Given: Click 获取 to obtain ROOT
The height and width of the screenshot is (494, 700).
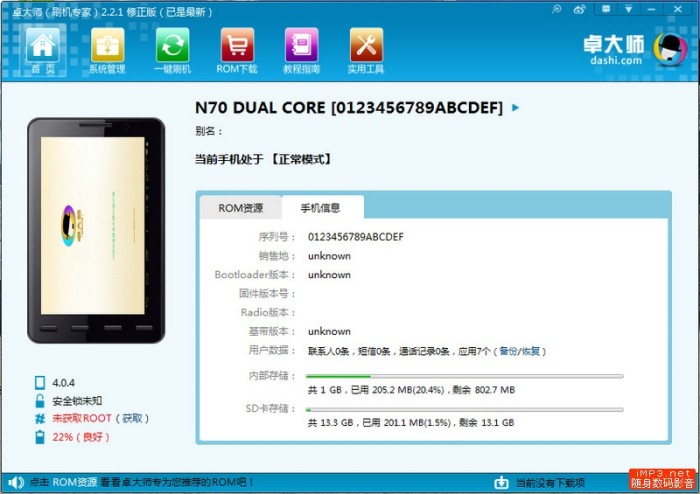Looking at the screenshot, I should [x=133, y=419].
